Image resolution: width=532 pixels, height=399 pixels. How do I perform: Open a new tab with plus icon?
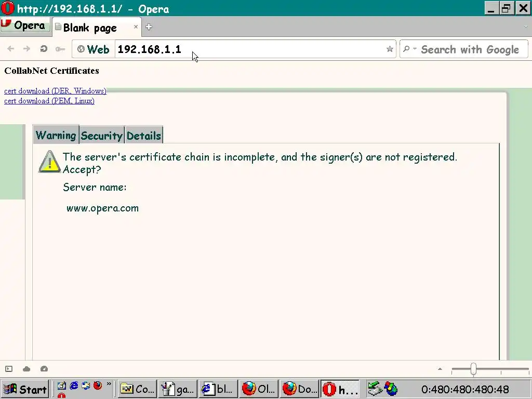[149, 27]
